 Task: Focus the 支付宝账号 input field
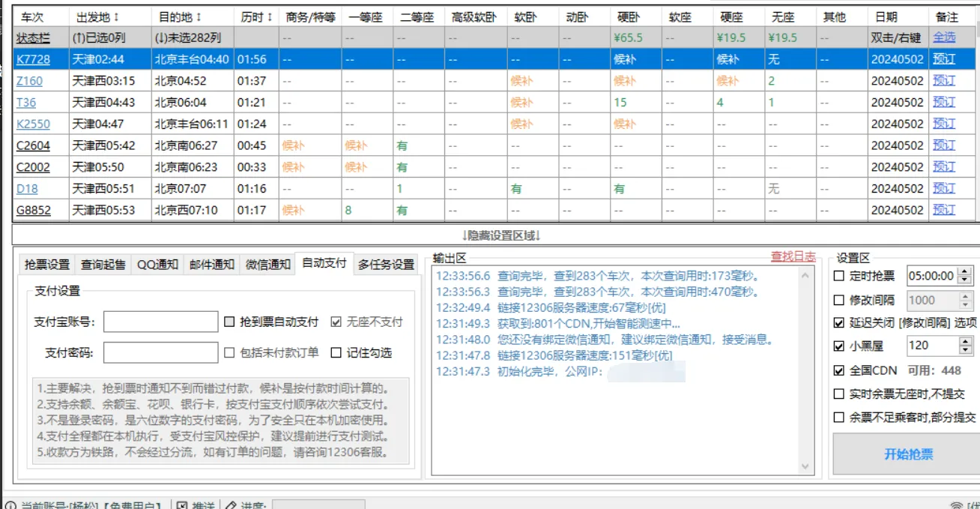pos(161,322)
